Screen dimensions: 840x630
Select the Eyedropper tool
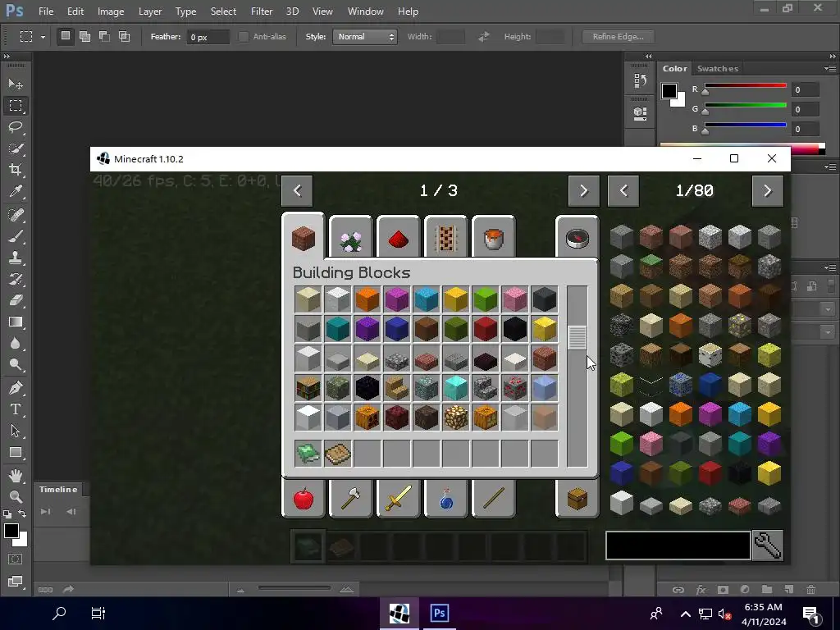16,192
